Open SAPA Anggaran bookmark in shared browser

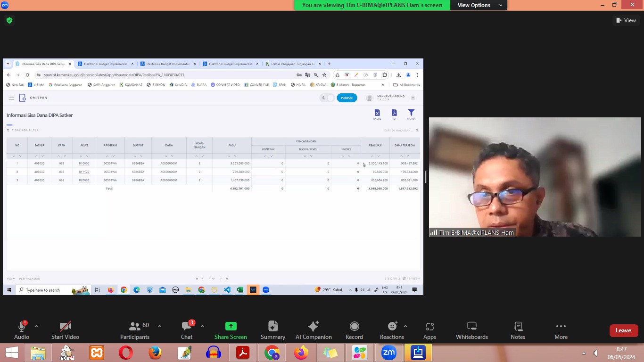pyautogui.click(x=101, y=85)
